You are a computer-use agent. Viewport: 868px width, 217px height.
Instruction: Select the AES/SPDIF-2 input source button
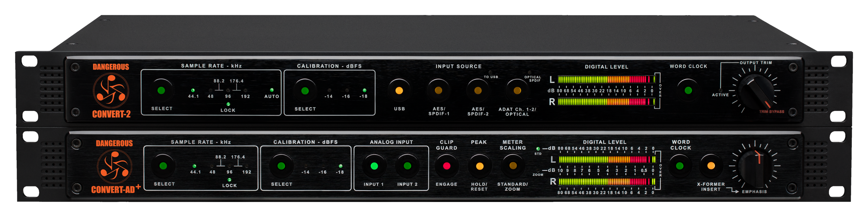[x=478, y=90]
